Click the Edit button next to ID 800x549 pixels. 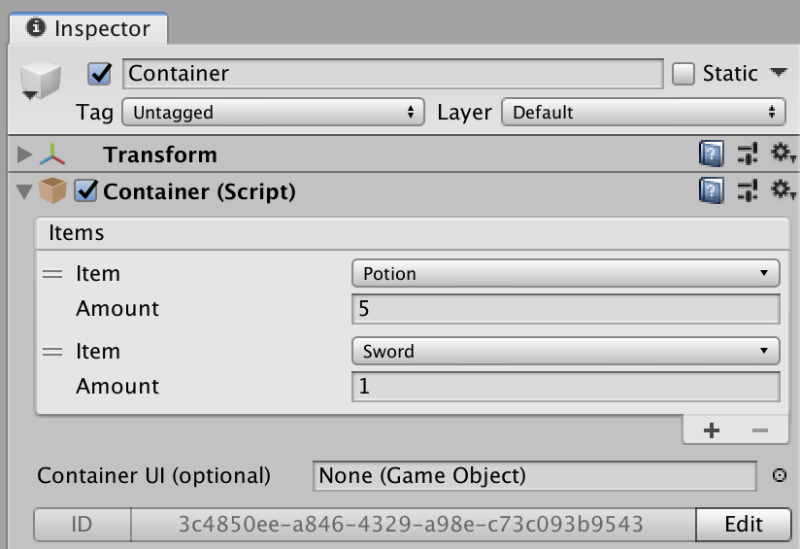(743, 524)
